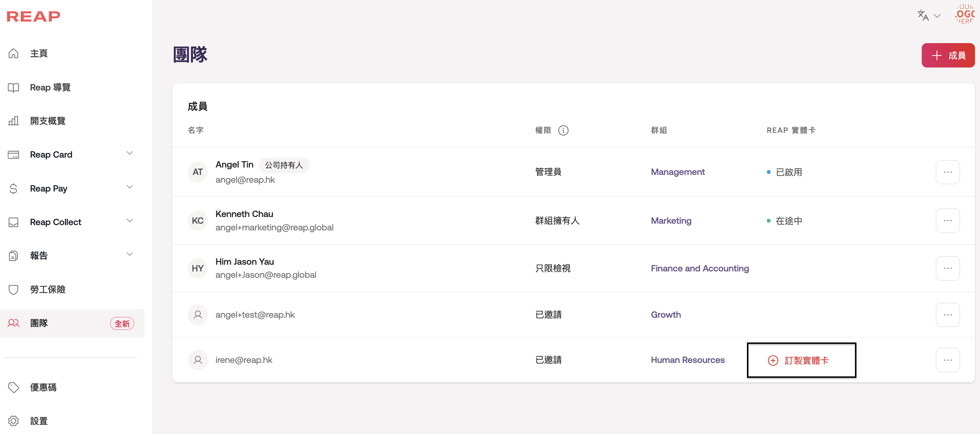Select the 團隊 menu item

tap(39, 323)
